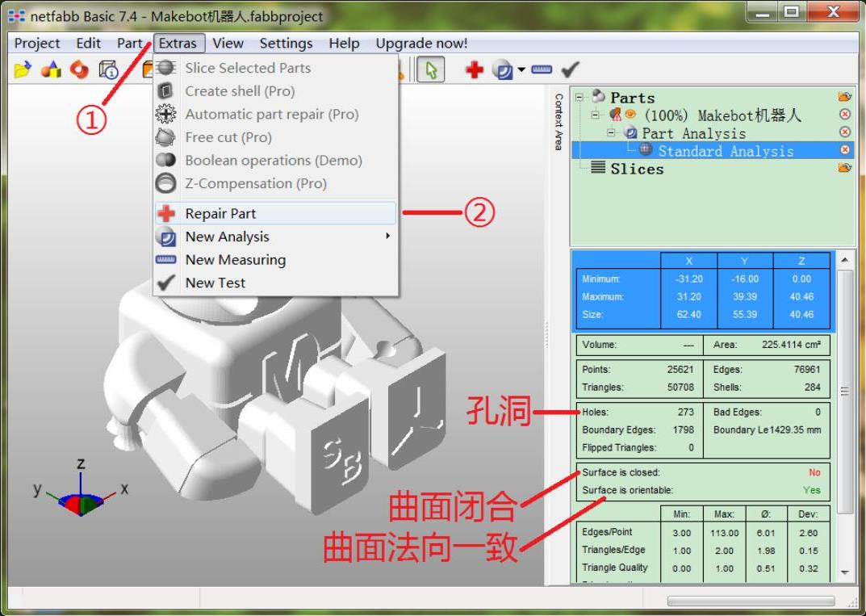
Task: Click the Surface is orientable Yes value
Action: (812, 491)
